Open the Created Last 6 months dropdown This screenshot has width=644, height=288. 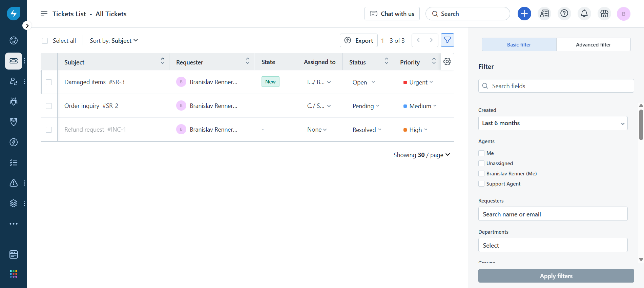click(553, 123)
